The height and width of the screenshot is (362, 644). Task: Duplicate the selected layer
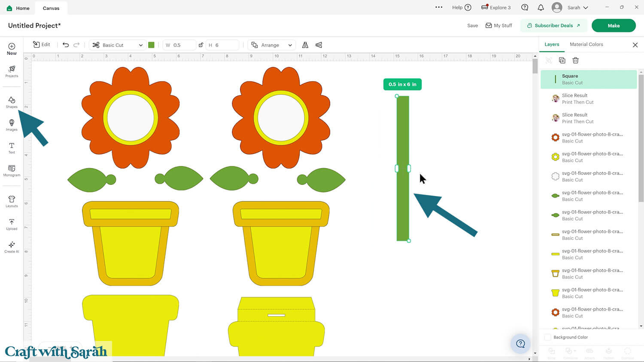pos(562,60)
